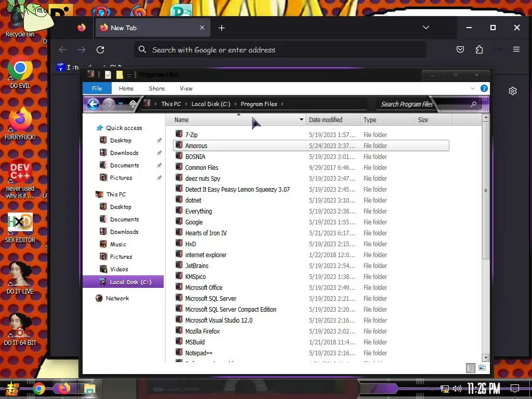
Task: Click the Firefox address search field
Action: (280, 50)
